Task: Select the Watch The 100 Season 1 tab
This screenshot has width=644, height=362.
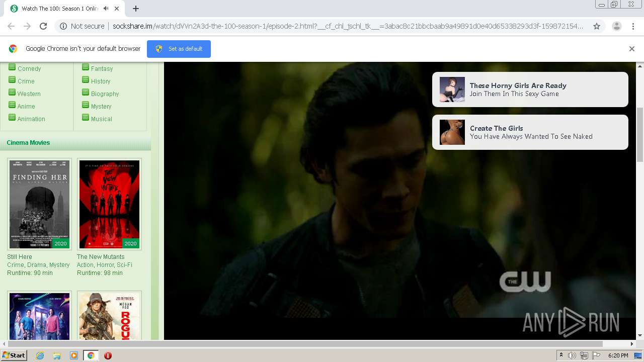Action: [59, 9]
